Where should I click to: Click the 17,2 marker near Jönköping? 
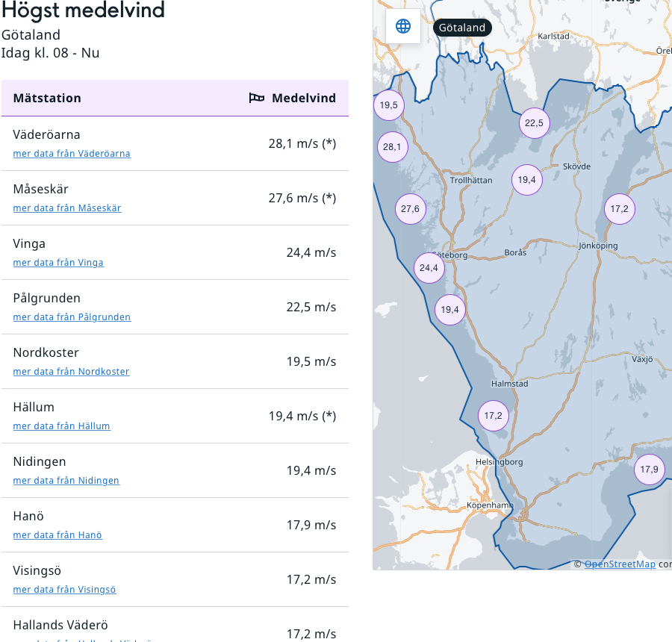(x=619, y=209)
